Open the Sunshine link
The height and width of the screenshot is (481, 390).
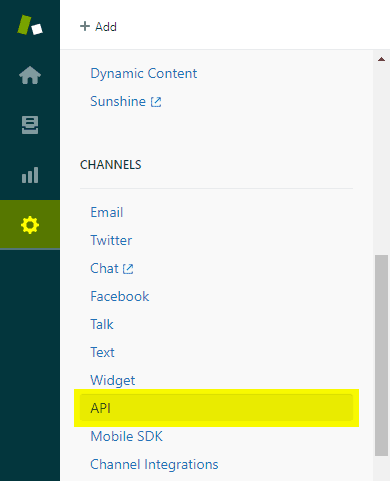[x=118, y=101]
